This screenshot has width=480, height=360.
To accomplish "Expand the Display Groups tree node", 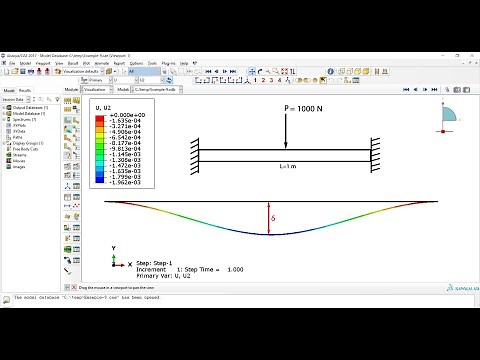I will coord(4,143).
